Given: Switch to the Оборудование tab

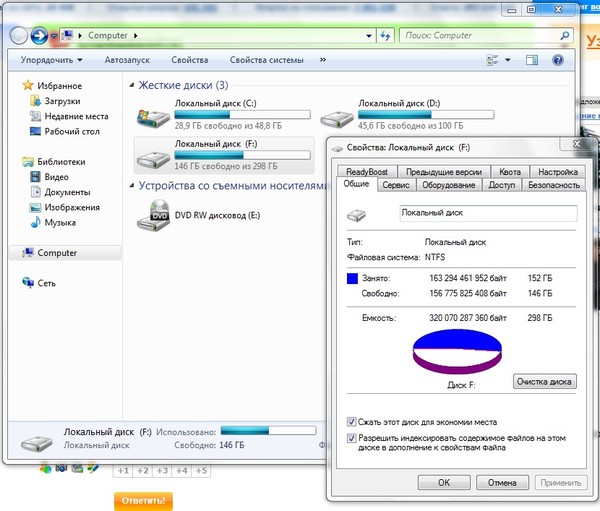Looking at the screenshot, I should [x=448, y=185].
